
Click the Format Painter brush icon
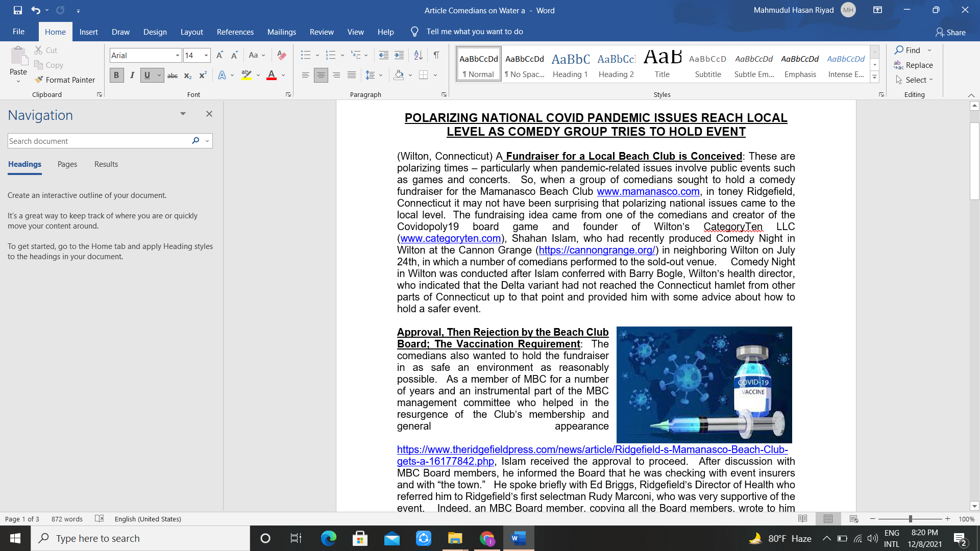pyautogui.click(x=39, y=80)
